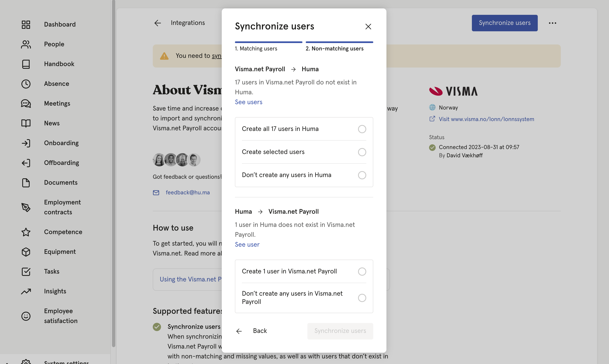
Task: Go to People in sidebar
Action: [54, 44]
